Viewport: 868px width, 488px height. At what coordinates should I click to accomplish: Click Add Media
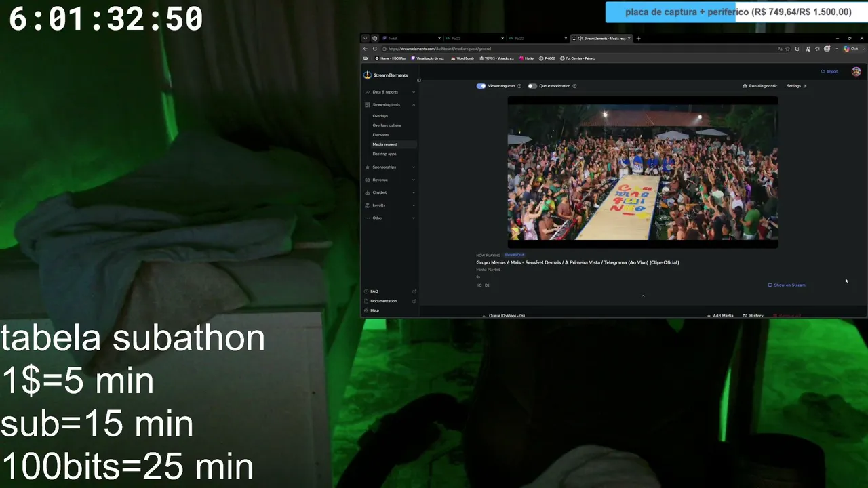pos(720,315)
